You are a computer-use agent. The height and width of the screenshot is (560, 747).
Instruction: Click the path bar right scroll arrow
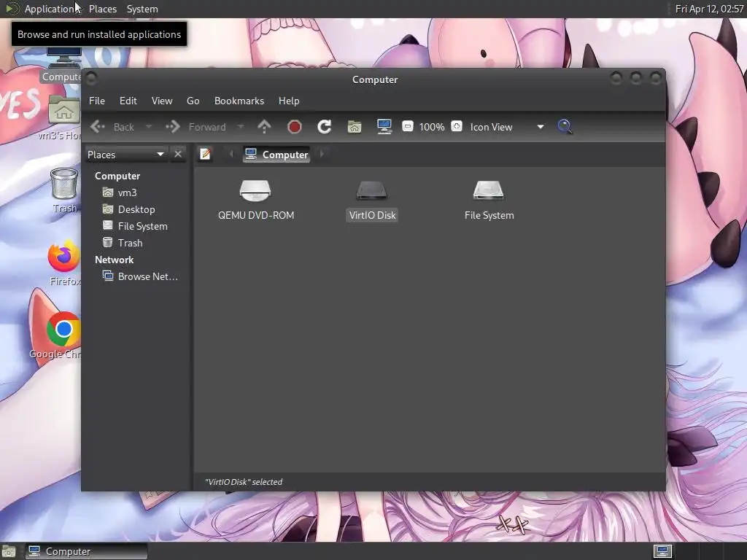322,154
